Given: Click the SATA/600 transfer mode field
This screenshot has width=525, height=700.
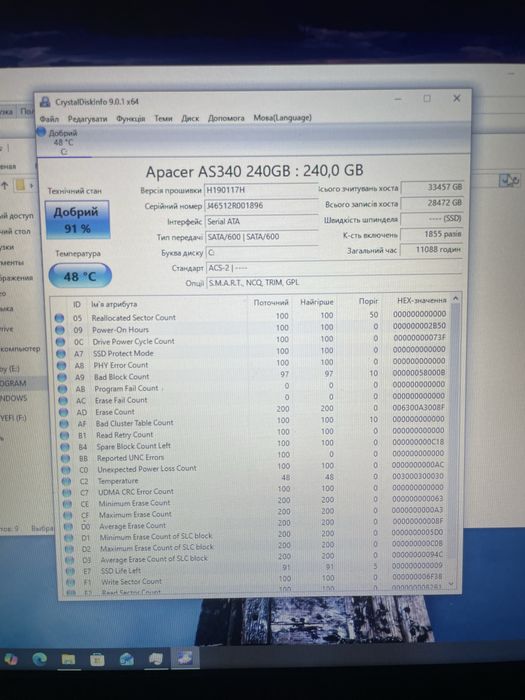Looking at the screenshot, I should click(x=262, y=237).
